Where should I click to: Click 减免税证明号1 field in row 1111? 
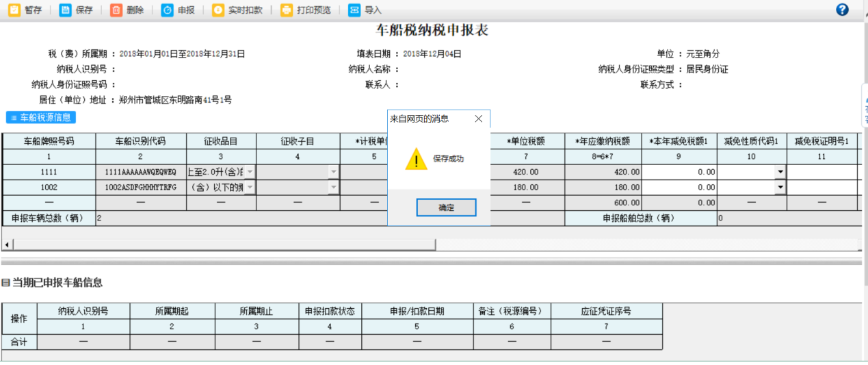[823, 172]
